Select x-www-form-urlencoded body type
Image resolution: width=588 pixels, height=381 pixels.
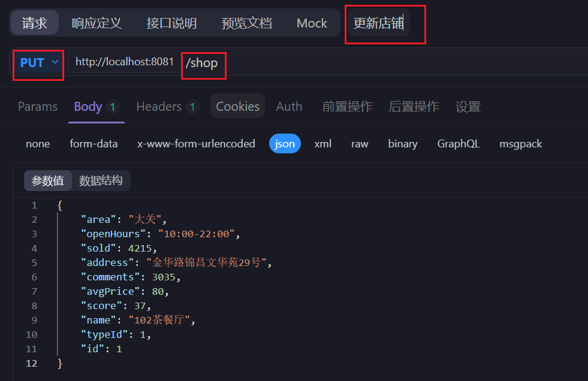coord(196,144)
